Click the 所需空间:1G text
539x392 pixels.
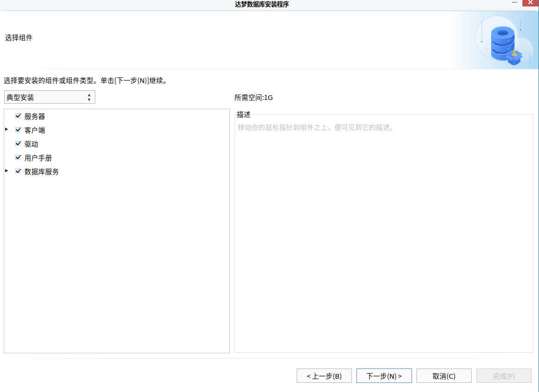tap(254, 98)
